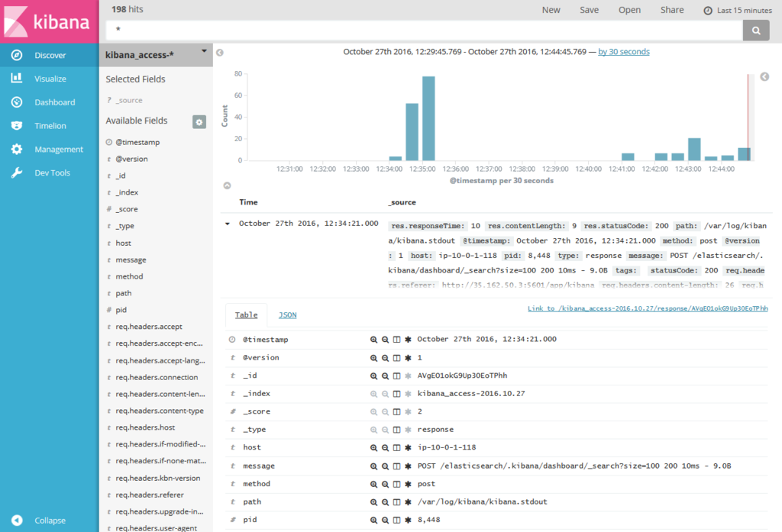
Task: Open the Last 15 minutes time picker
Action: (x=738, y=11)
